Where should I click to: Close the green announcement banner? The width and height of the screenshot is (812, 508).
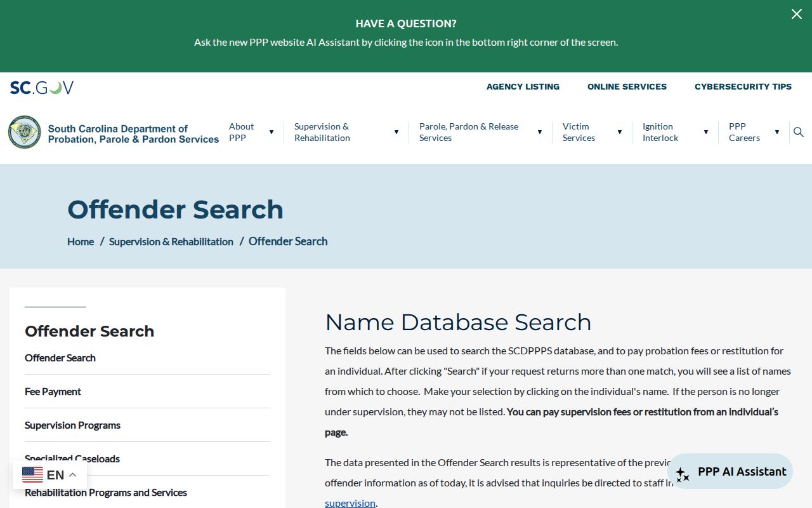point(796,14)
